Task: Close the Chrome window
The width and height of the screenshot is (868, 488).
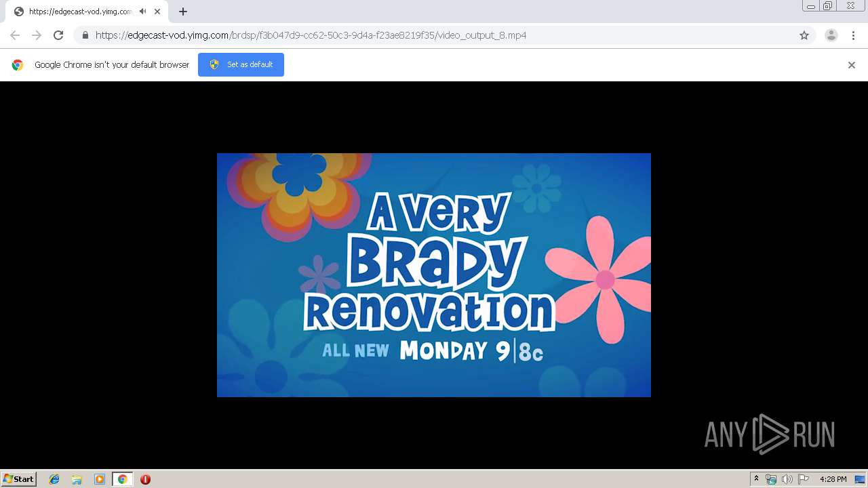Action: (850, 5)
